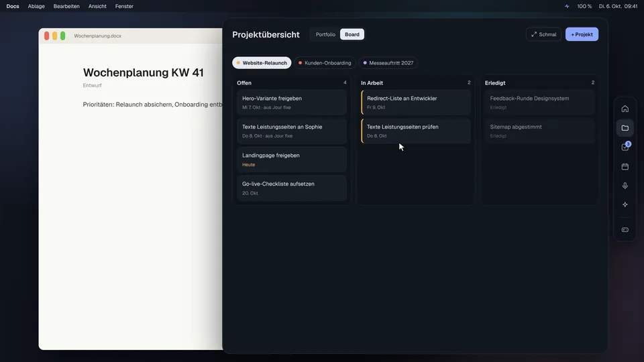Switch to the Portfolio view
This screenshot has height=362, width=644.
pos(325,34)
